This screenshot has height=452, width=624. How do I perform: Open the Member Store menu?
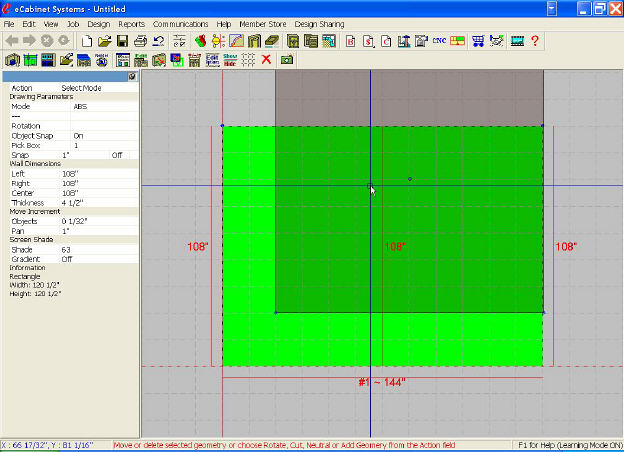263,24
